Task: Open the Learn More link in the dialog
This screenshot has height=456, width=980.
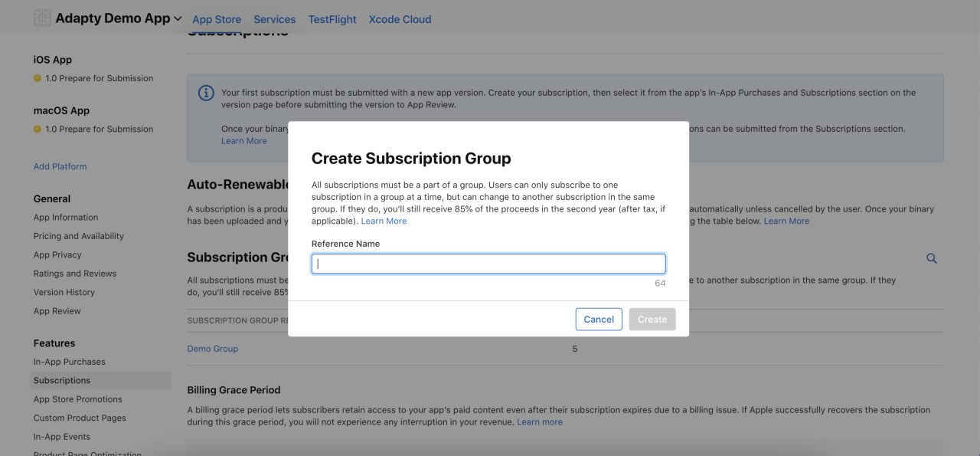Action: [384, 221]
